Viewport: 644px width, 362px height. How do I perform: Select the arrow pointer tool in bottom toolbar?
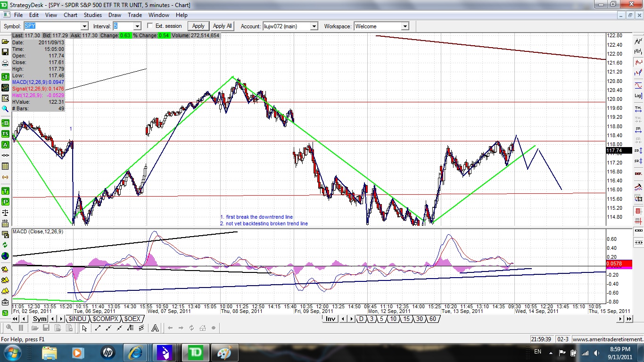click(x=85, y=328)
